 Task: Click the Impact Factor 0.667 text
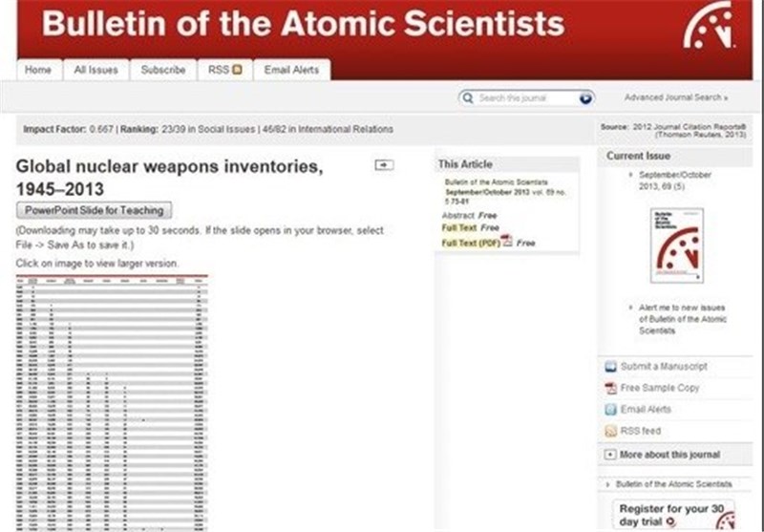pos(68,129)
